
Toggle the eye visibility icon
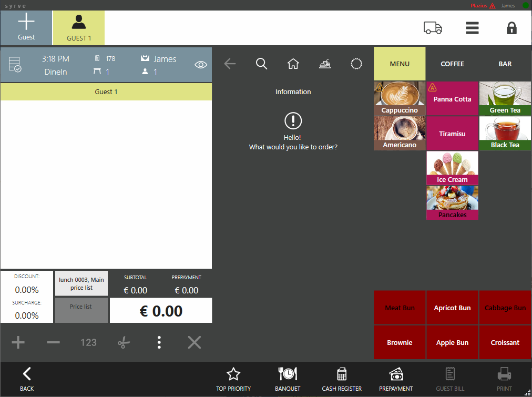tap(201, 65)
